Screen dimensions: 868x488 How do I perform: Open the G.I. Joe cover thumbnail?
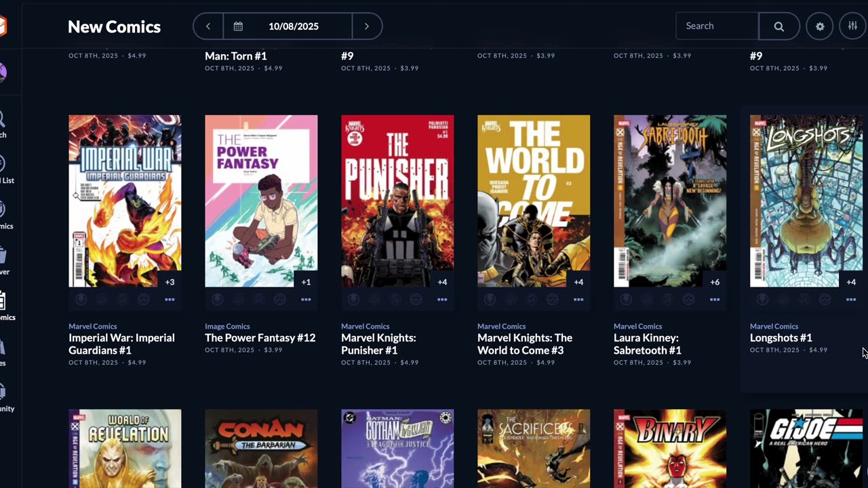point(806,449)
